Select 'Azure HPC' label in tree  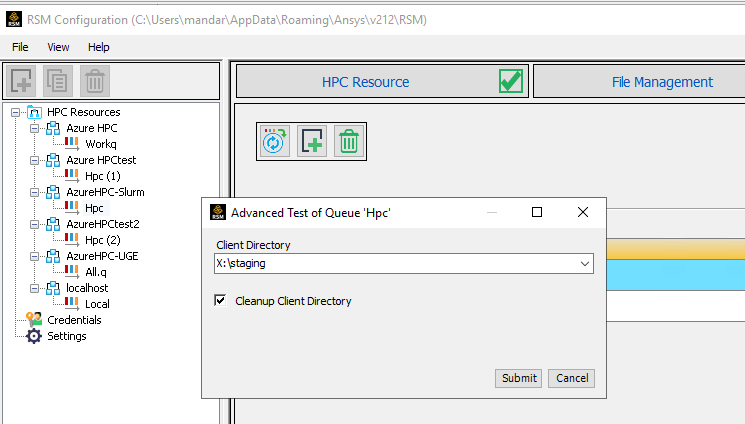[x=92, y=128]
